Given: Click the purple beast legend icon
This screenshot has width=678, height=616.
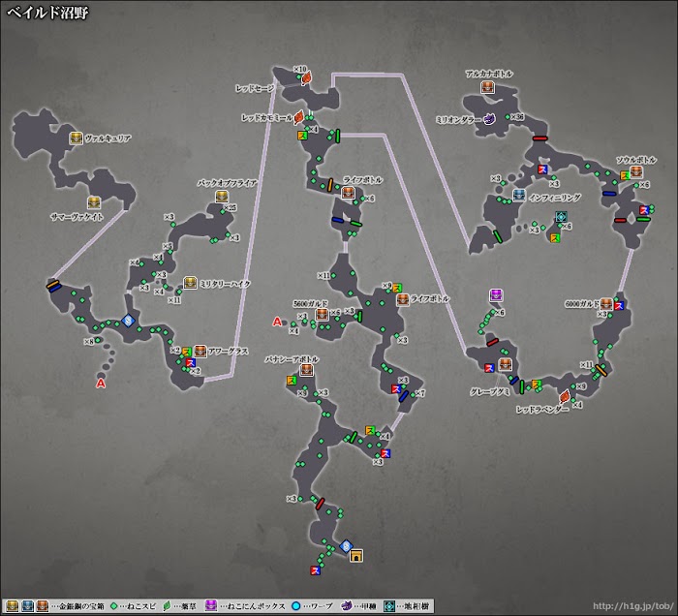Looking at the screenshot, I should pyautogui.click(x=347, y=605).
